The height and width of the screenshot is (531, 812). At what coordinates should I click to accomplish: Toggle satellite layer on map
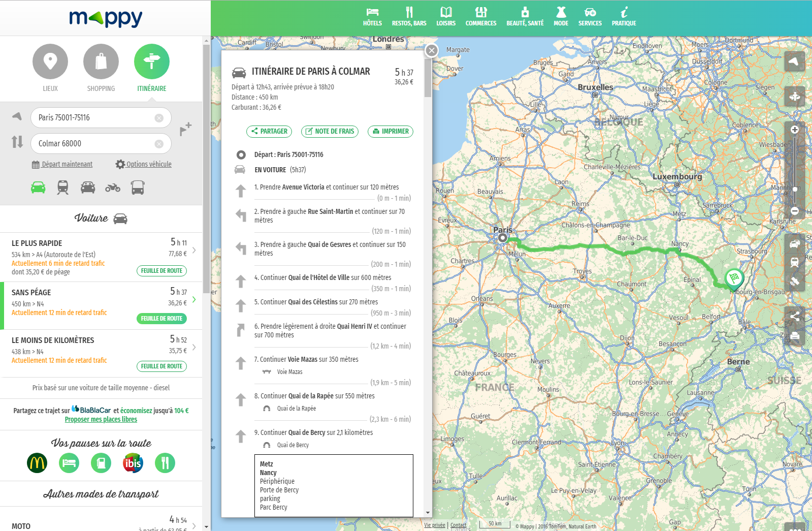tap(795, 281)
